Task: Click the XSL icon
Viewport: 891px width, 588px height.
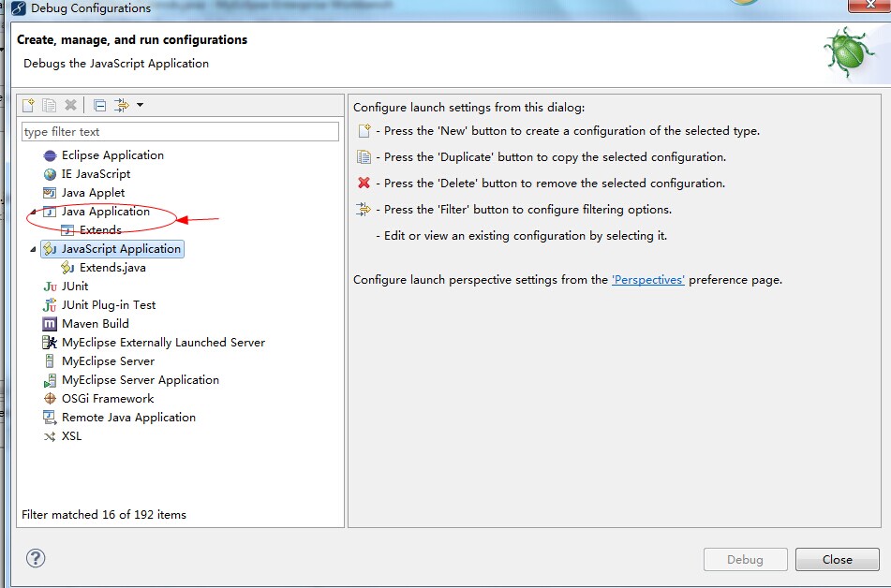Action: tap(50, 436)
